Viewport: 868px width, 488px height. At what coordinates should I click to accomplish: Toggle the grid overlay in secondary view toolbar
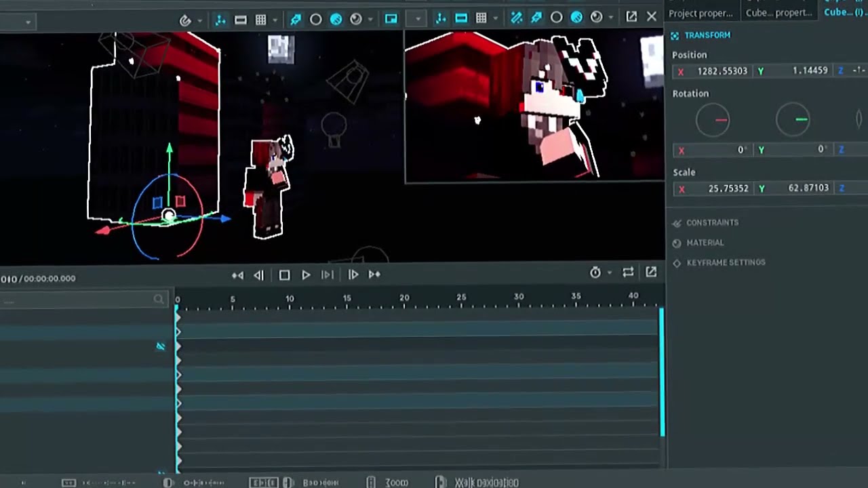click(481, 18)
